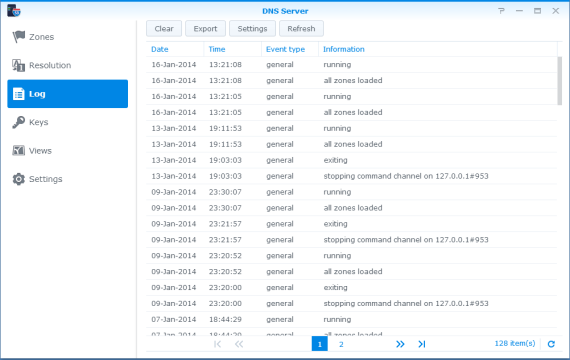Image resolution: width=570 pixels, height=360 pixels.
Task: Open the help question mark icon
Action: coord(502,11)
